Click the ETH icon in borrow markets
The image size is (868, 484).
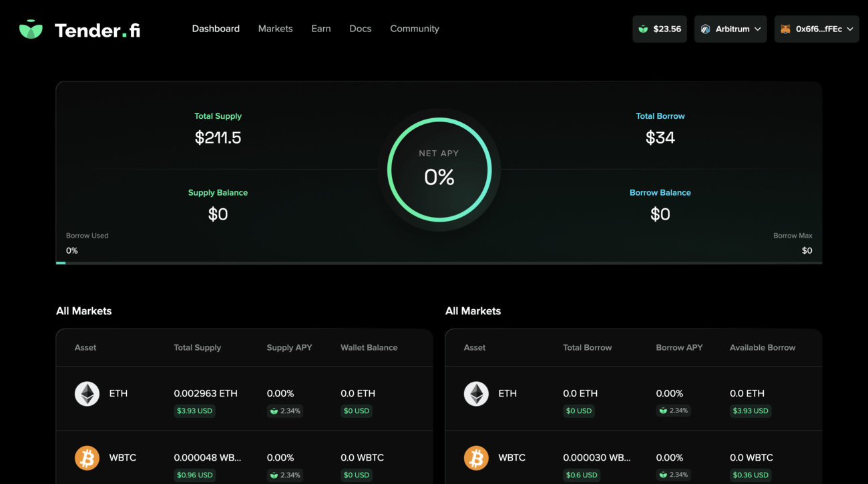pos(476,394)
